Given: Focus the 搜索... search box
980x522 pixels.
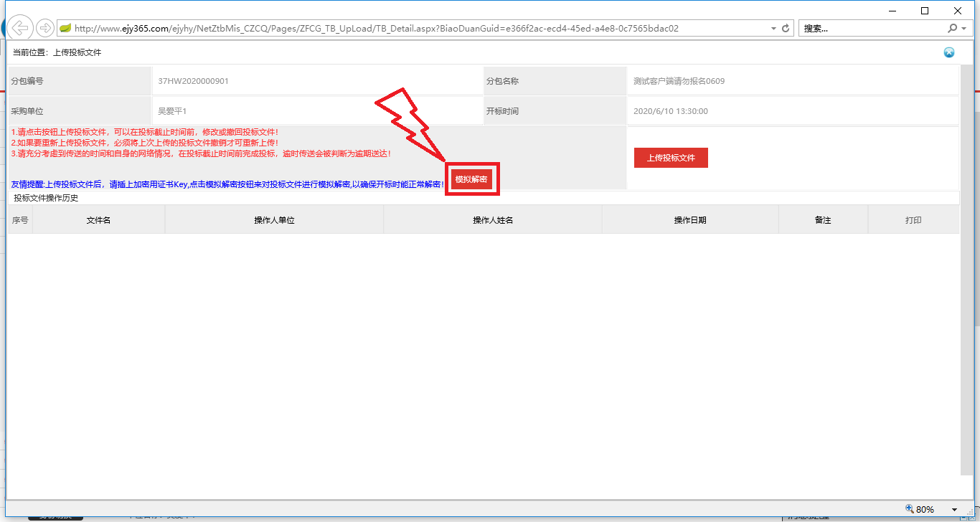Looking at the screenshot, I should point(870,29).
